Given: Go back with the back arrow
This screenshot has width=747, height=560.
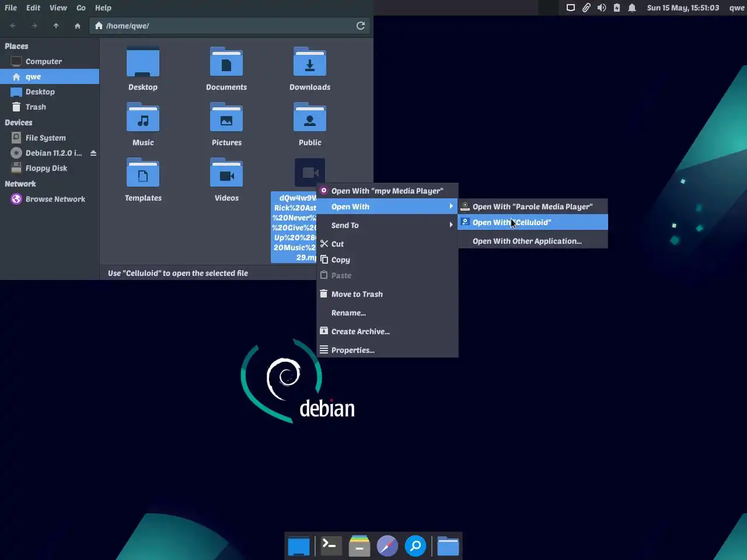Looking at the screenshot, I should tap(13, 26).
